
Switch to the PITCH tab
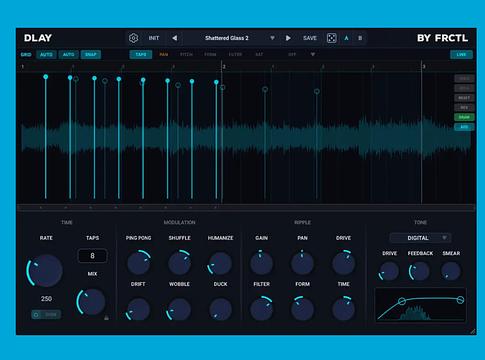pyautogui.click(x=186, y=54)
